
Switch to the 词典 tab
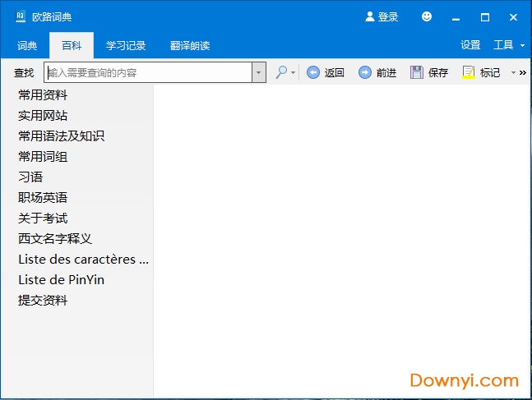tap(27, 45)
